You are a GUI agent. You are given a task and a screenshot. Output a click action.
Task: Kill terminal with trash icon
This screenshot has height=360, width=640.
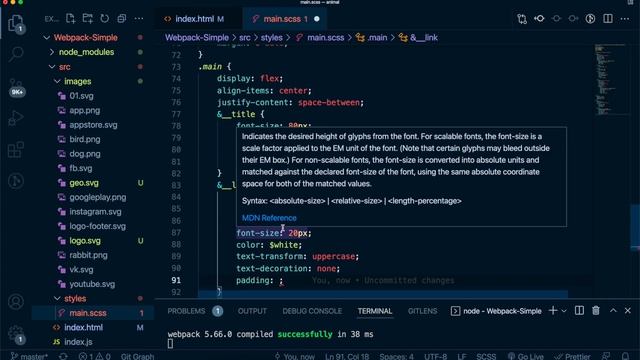(x=596, y=311)
